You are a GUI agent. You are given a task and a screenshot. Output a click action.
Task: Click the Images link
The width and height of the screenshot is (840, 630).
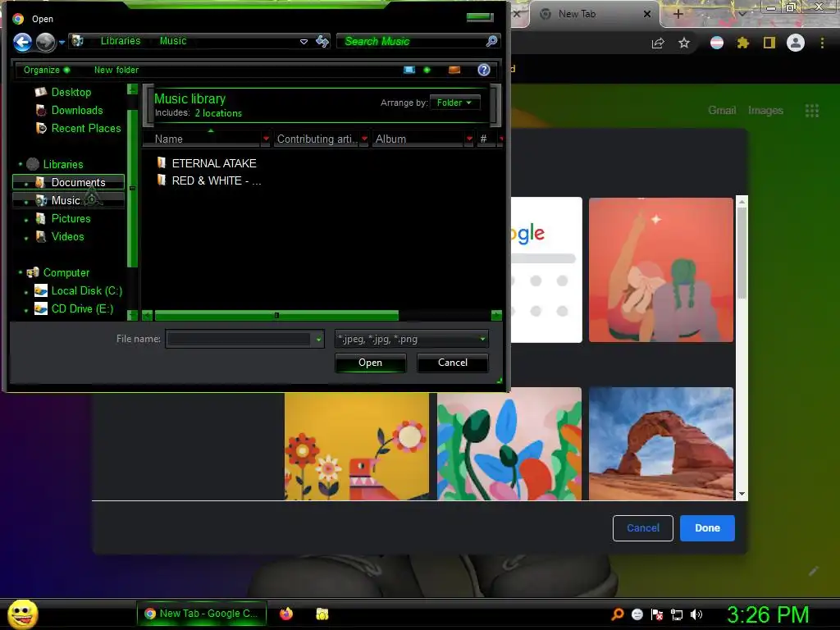tap(765, 111)
